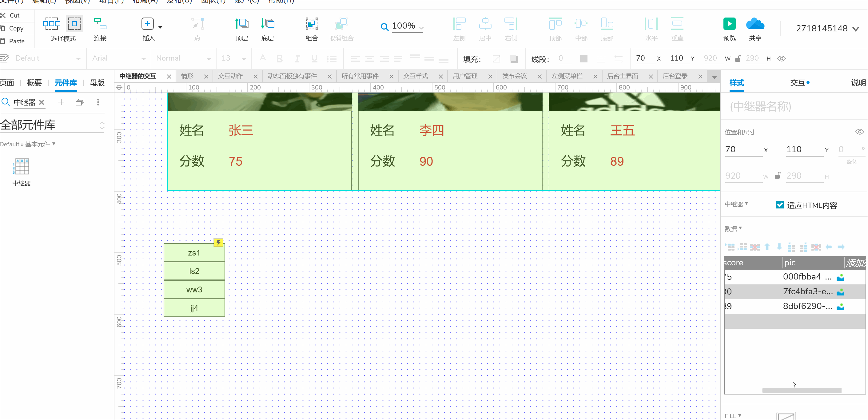Select the Connect tool icon
Image resolution: width=868 pixels, height=420 pixels.
coord(100,24)
